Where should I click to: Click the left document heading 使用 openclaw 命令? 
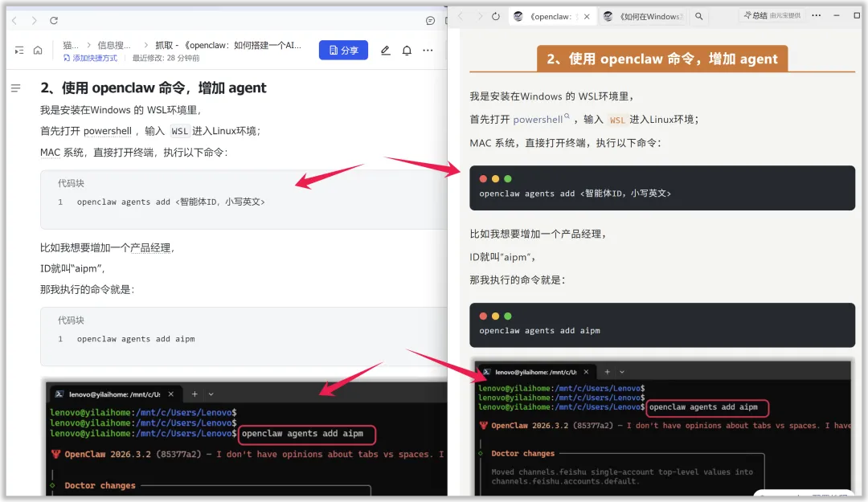click(x=154, y=88)
